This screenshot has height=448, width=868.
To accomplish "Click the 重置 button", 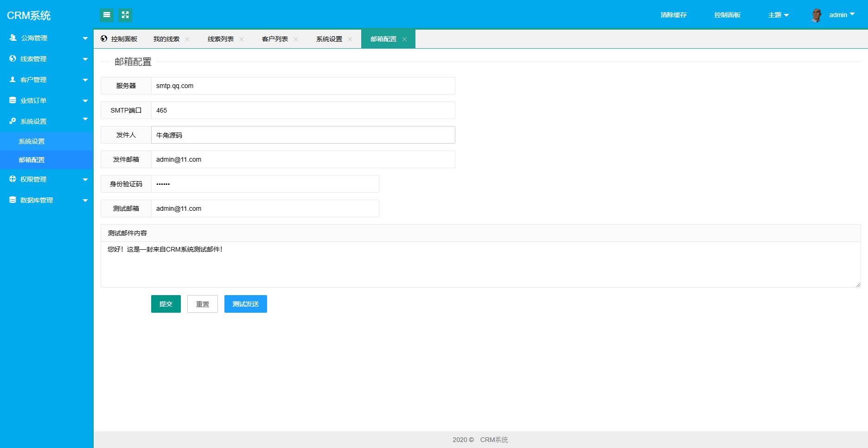I will coord(202,304).
